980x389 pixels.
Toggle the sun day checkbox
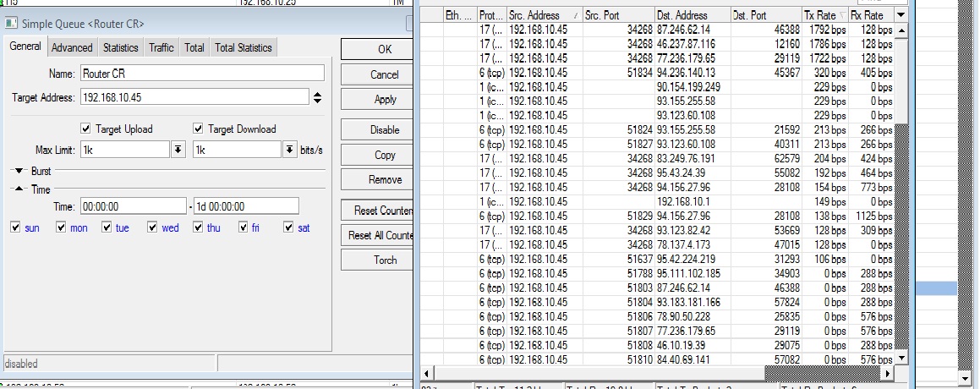[16, 227]
